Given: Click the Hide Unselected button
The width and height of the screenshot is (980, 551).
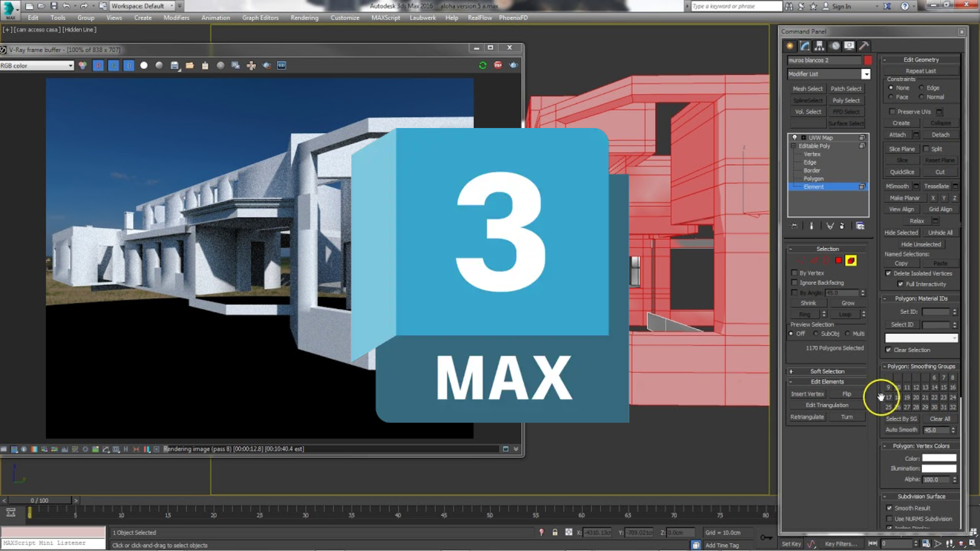Looking at the screenshot, I should [921, 244].
